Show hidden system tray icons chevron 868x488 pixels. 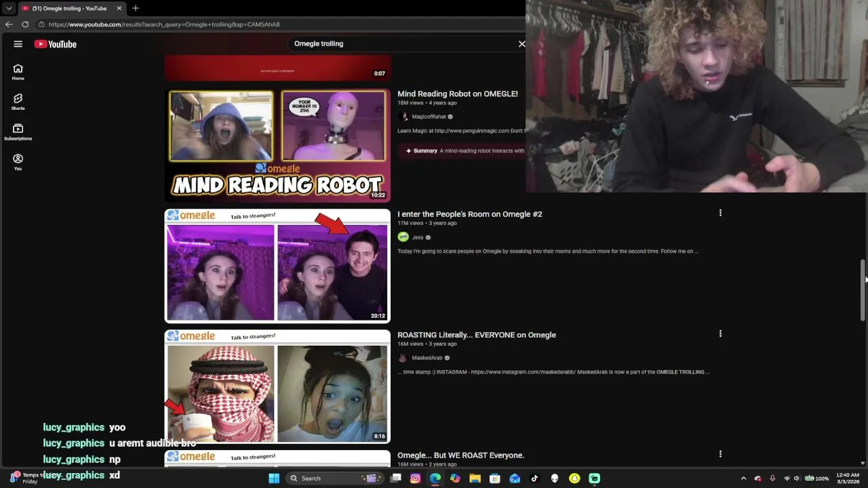click(743, 479)
